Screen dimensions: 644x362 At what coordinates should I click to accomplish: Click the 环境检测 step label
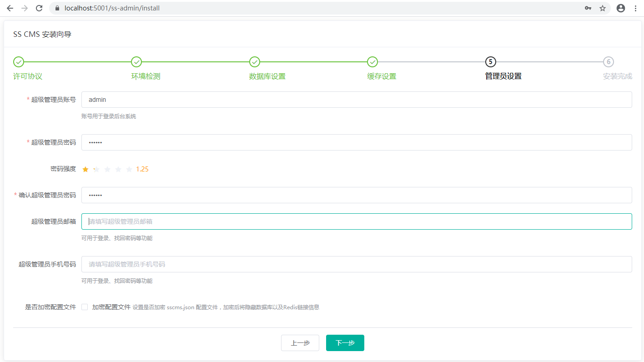click(146, 76)
